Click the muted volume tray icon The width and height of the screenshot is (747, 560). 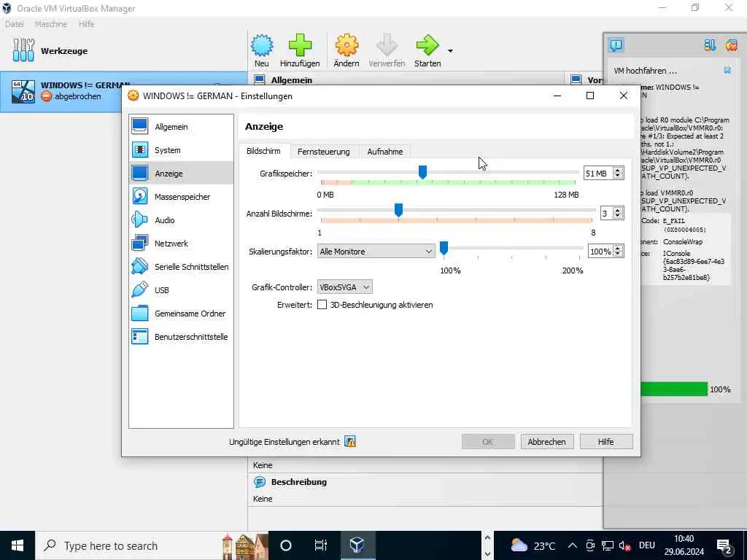pyautogui.click(x=624, y=545)
